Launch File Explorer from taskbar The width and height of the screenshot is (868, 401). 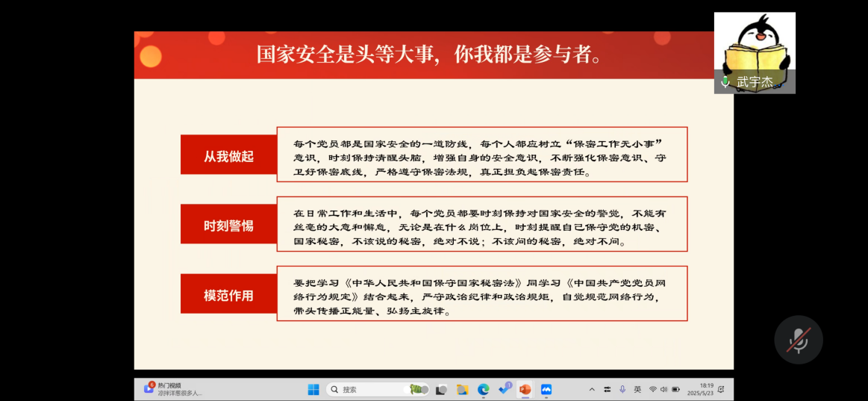pos(462,389)
